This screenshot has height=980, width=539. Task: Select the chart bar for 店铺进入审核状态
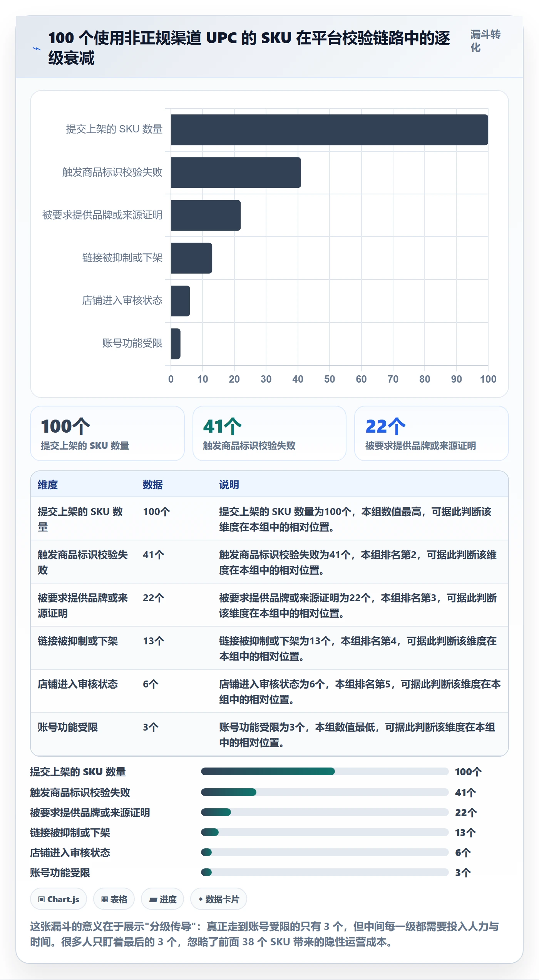point(181,301)
